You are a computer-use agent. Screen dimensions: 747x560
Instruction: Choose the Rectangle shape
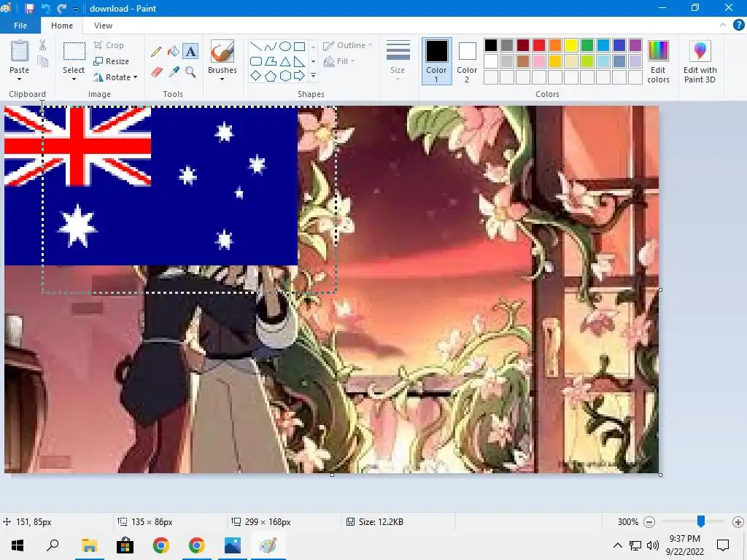click(299, 46)
